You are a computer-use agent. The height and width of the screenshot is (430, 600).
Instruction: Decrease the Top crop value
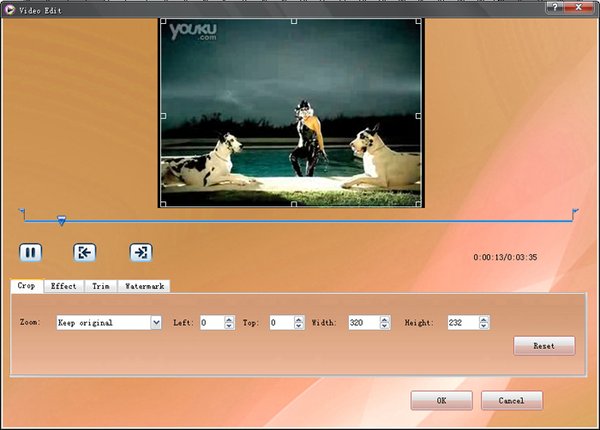pos(299,326)
